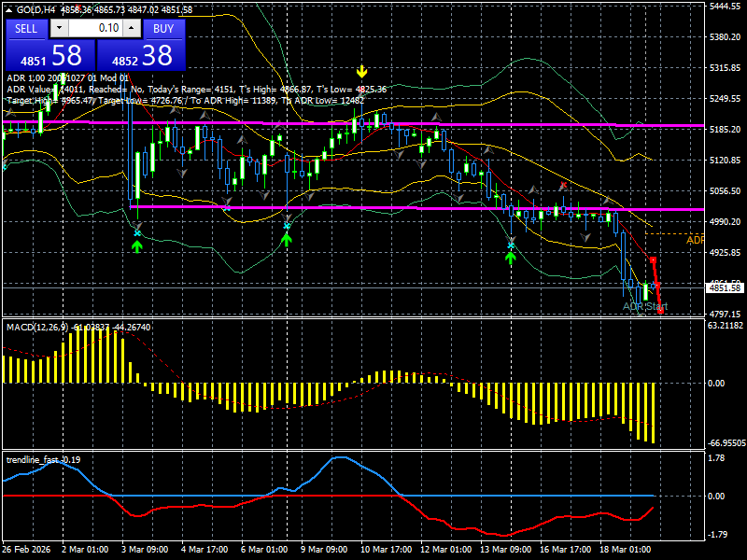
Task: Collapse the one-click trading panel triangle
Action: coord(9,10)
